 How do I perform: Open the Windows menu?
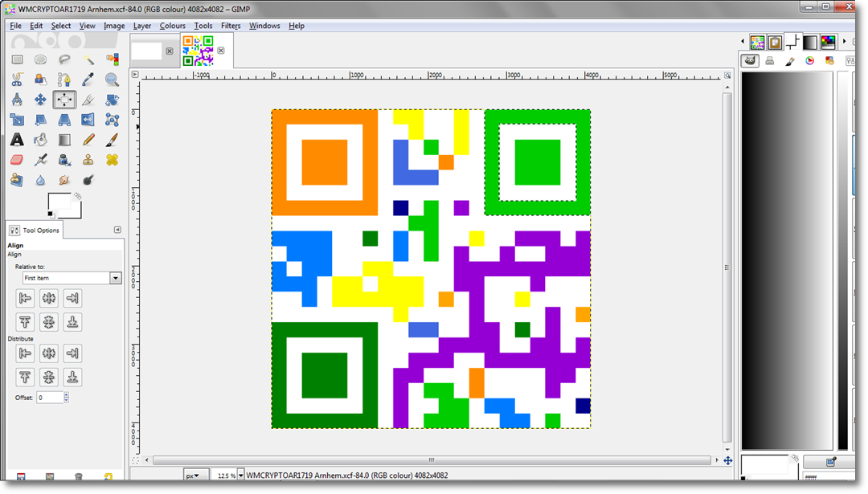coord(264,26)
